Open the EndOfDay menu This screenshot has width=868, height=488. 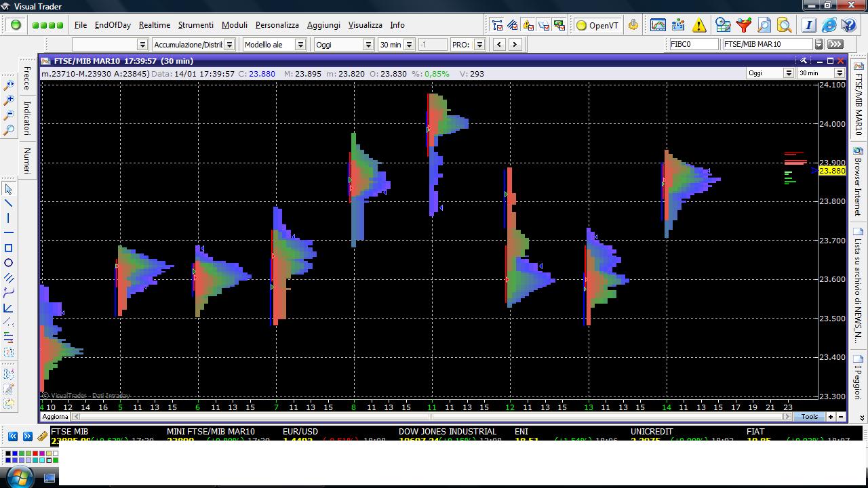pyautogui.click(x=113, y=25)
